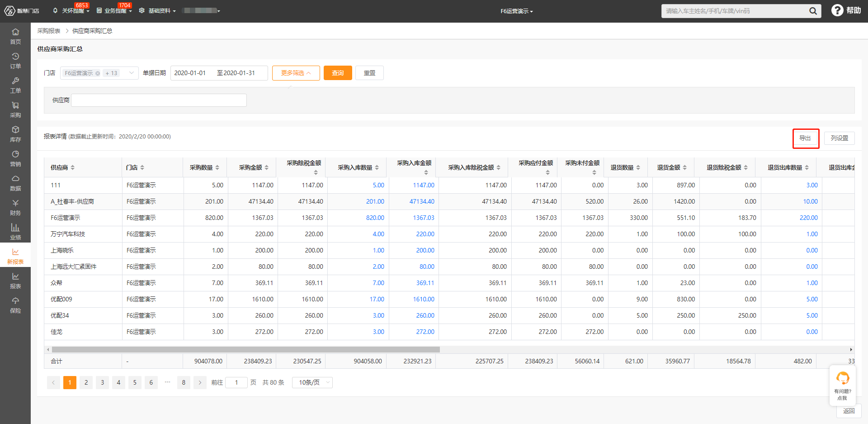Image resolution: width=868 pixels, height=424 pixels.
Task: Click the start date 2020-01-01
Action: (190, 73)
